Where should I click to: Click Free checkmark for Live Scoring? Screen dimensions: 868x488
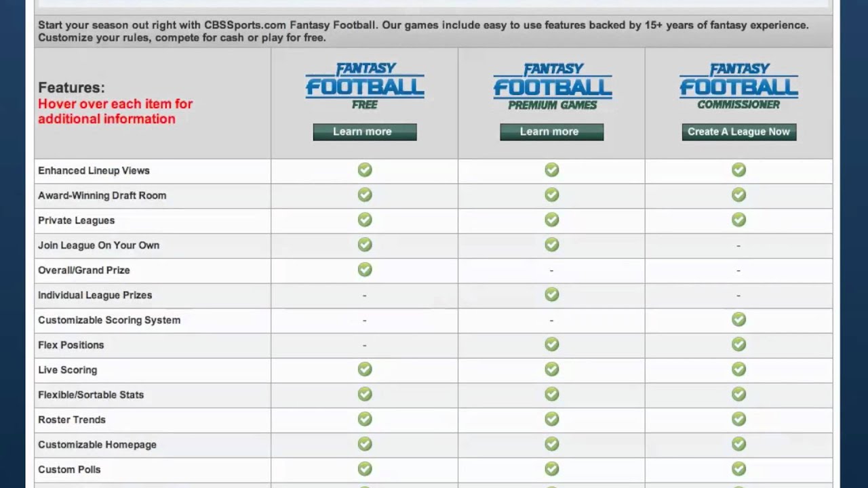click(365, 369)
